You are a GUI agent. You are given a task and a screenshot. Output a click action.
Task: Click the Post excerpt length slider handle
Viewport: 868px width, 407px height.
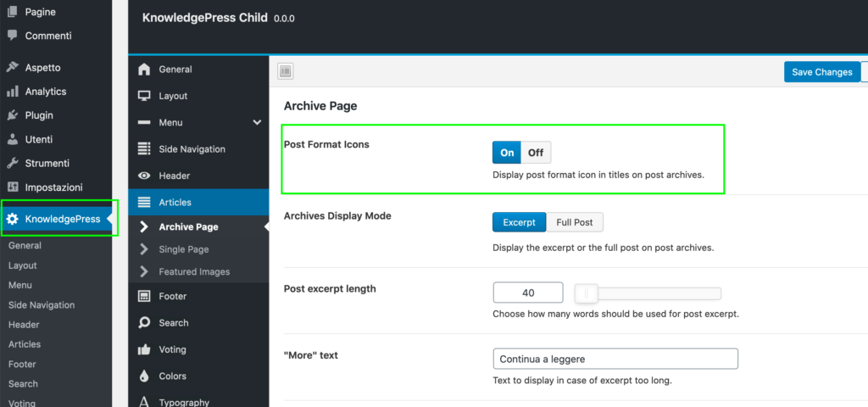coord(587,293)
